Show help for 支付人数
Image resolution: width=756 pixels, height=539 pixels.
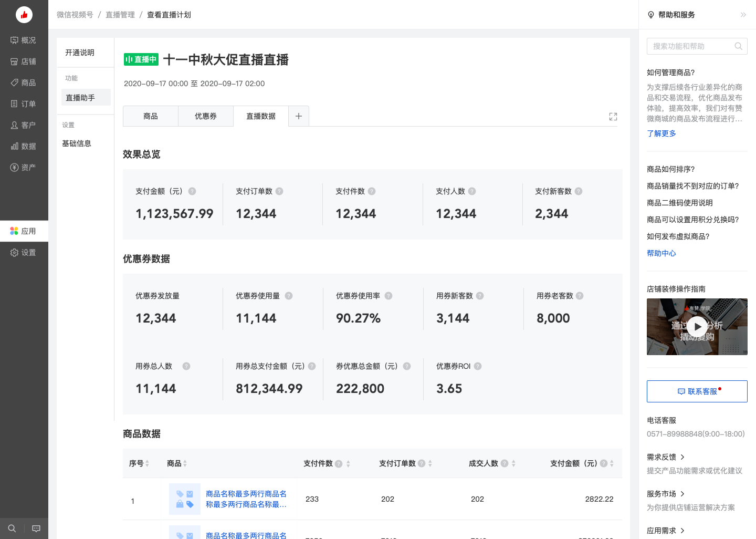click(472, 191)
